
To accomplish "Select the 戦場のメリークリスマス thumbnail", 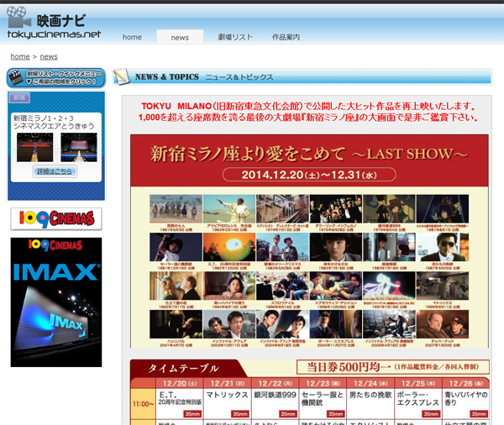I will click(x=282, y=247).
